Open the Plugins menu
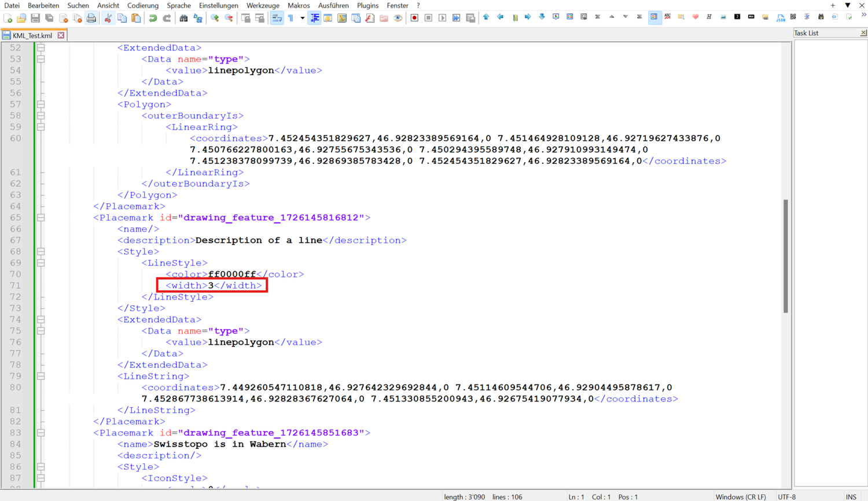The width and height of the screenshot is (868, 501). (x=367, y=5)
